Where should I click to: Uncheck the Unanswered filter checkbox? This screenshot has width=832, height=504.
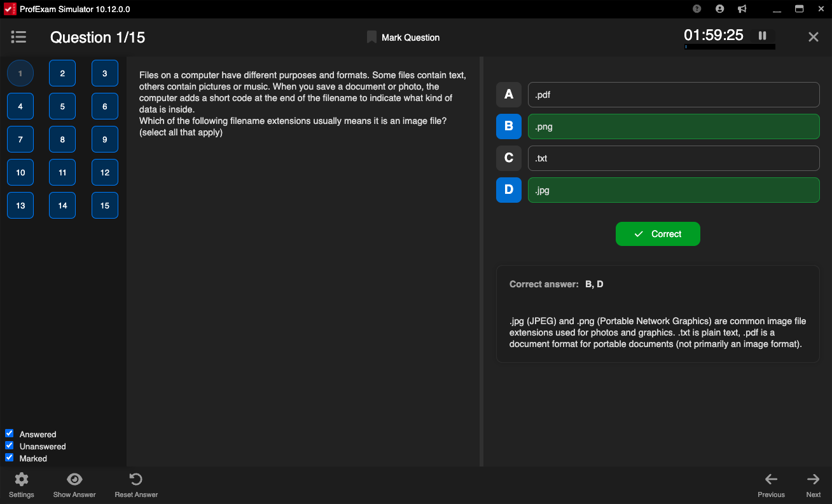[x=10, y=446]
